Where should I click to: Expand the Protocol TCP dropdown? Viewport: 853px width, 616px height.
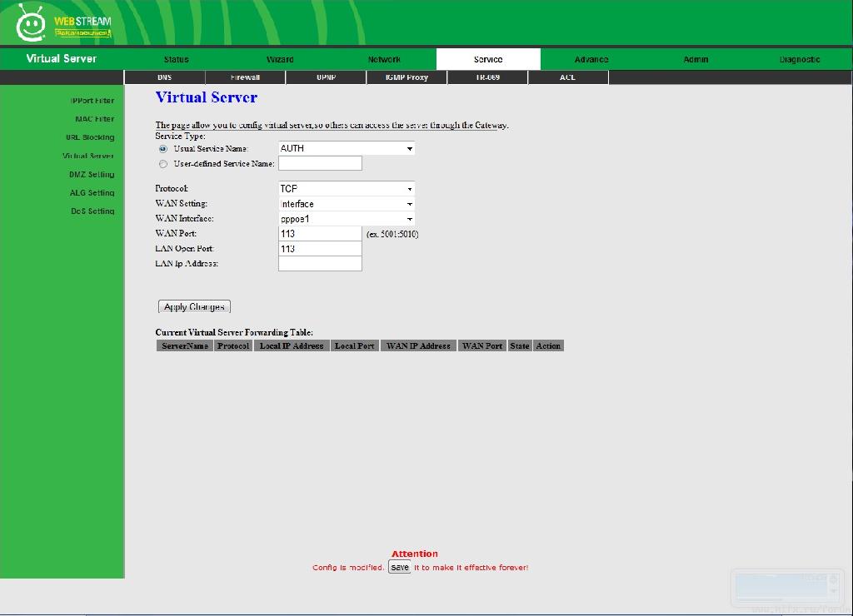click(346, 189)
